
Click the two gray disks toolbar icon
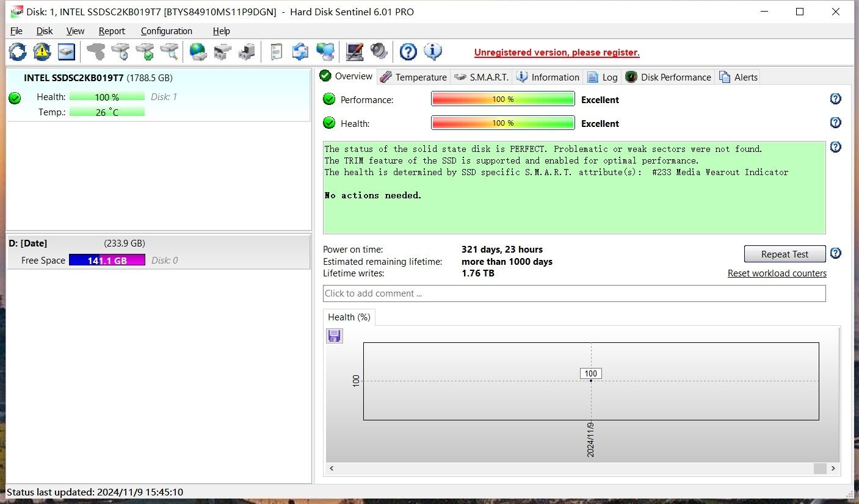click(x=223, y=52)
